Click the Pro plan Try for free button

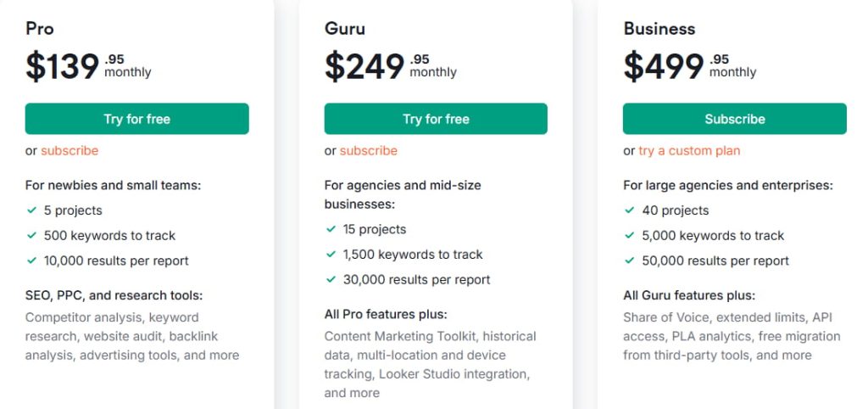(136, 119)
